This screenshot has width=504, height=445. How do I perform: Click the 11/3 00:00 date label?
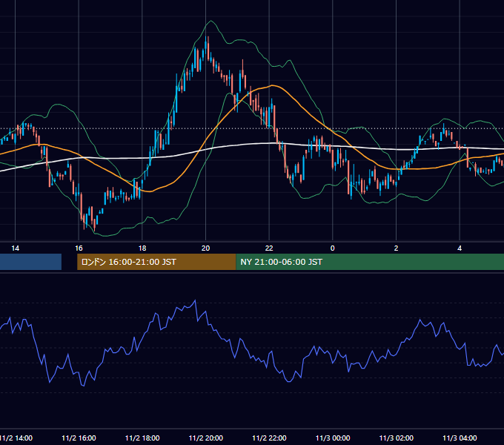[x=333, y=438]
